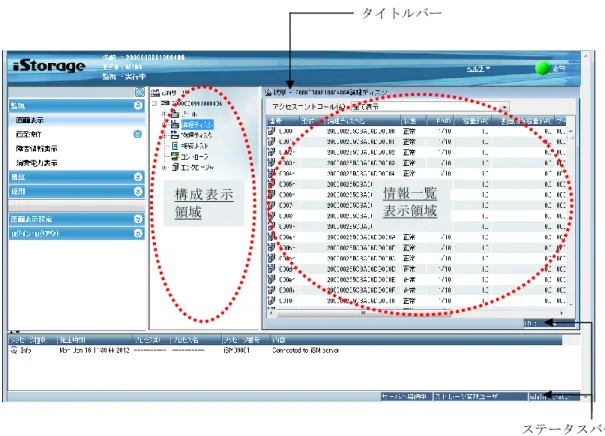Click 'ISM00001' message number cell
This screenshot has height=436, width=605.
point(237,350)
